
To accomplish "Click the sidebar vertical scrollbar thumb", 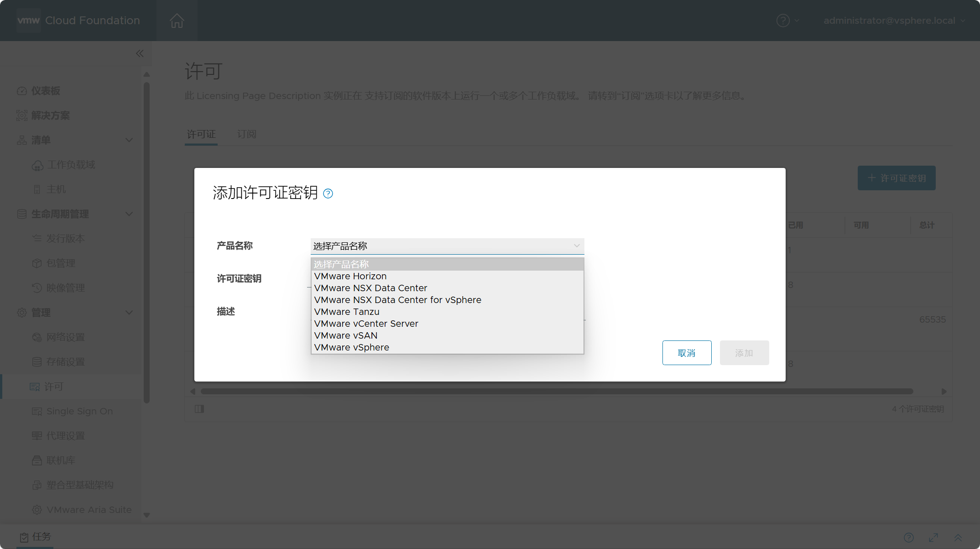I will tap(146, 242).
